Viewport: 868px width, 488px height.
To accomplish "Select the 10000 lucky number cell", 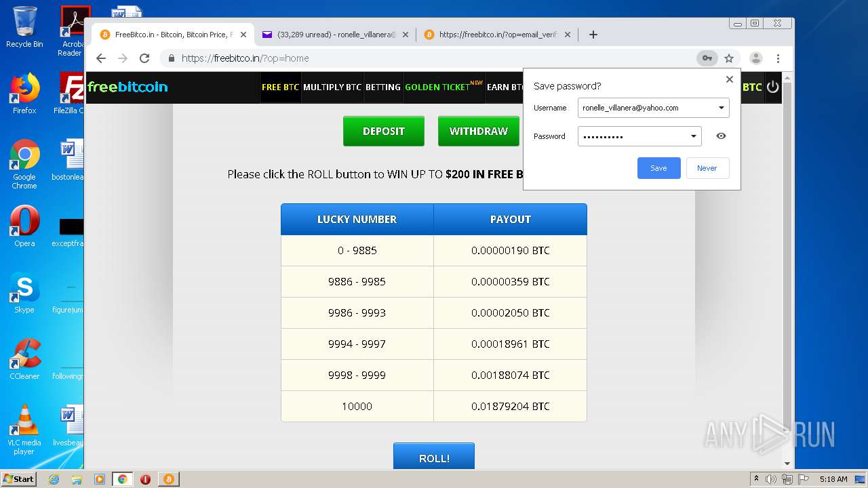I will [357, 407].
